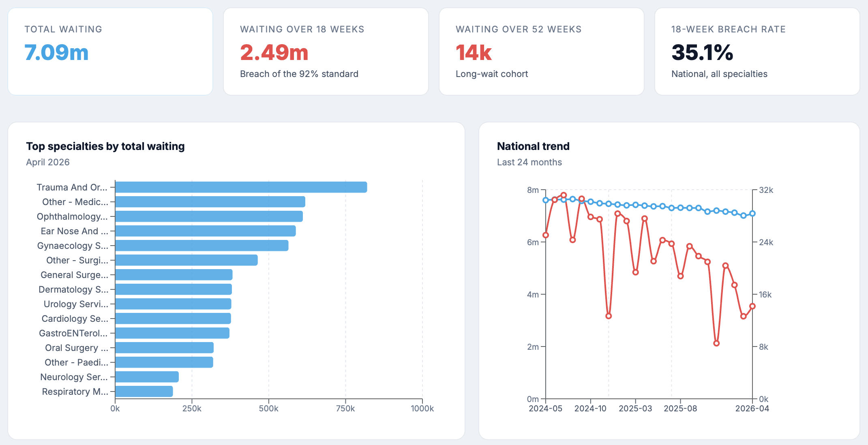Click the Respiratory M... axis label
Image resolution: width=868 pixels, height=445 pixels.
(75, 392)
